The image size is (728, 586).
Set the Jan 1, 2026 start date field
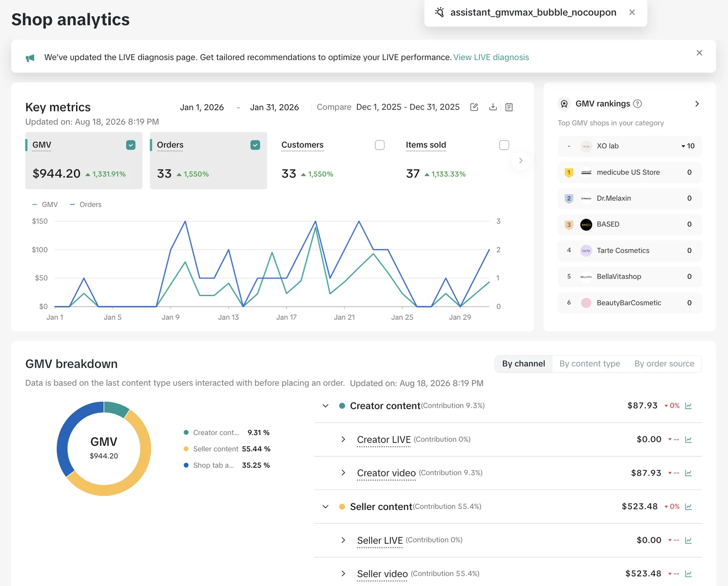coord(202,107)
